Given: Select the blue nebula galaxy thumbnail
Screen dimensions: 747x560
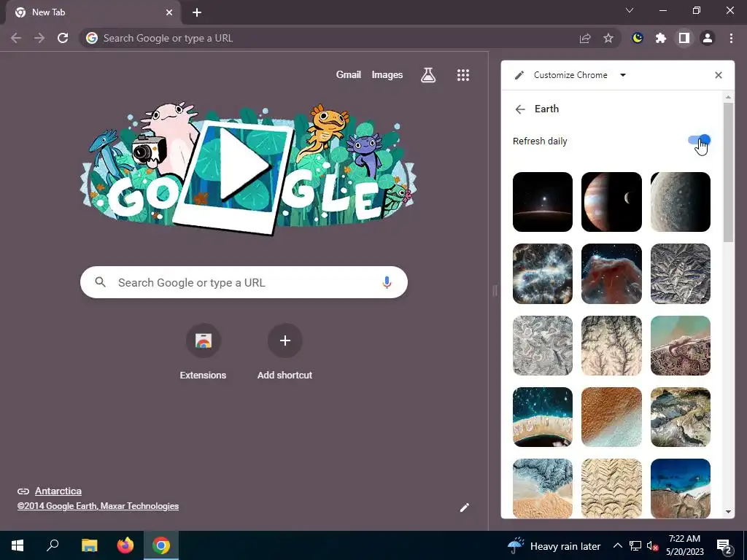Looking at the screenshot, I should [543, 274].
